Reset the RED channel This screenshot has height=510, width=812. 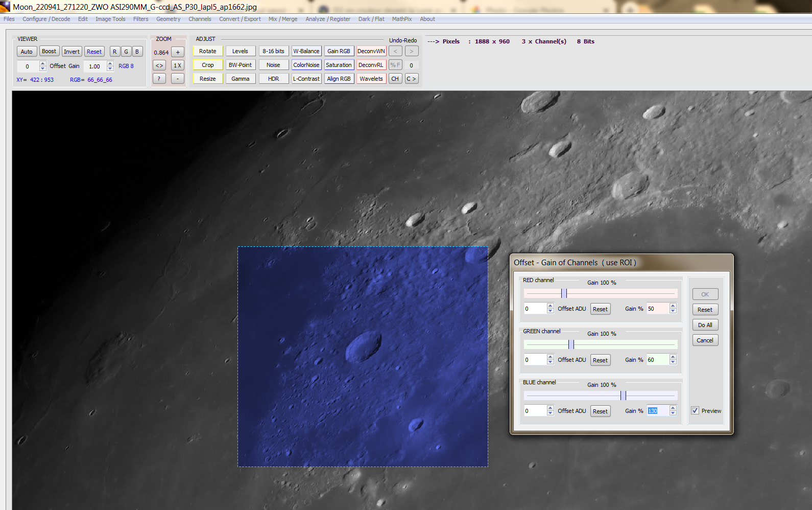click(601, 309)
